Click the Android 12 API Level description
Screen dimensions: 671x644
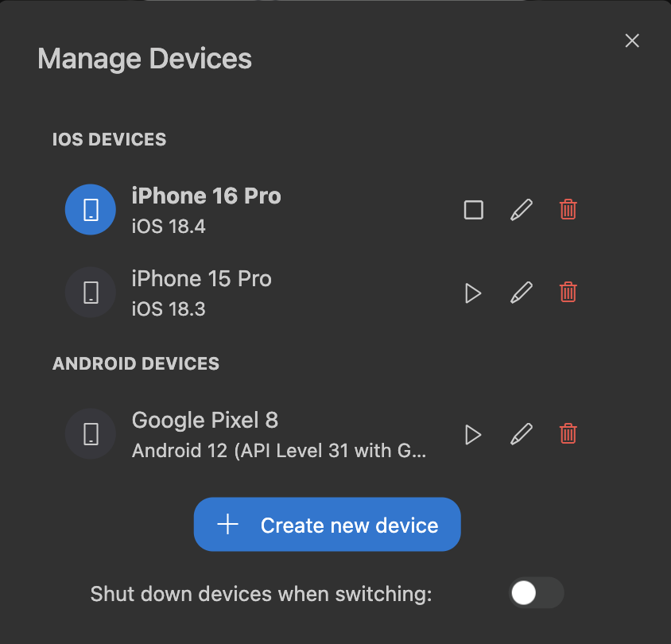(x=279, y=452)
